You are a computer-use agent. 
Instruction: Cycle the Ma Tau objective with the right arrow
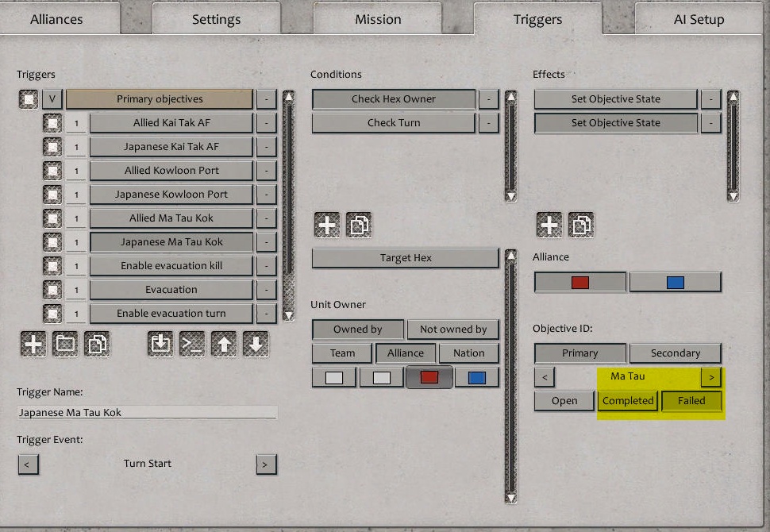click(x=711, y=376)
